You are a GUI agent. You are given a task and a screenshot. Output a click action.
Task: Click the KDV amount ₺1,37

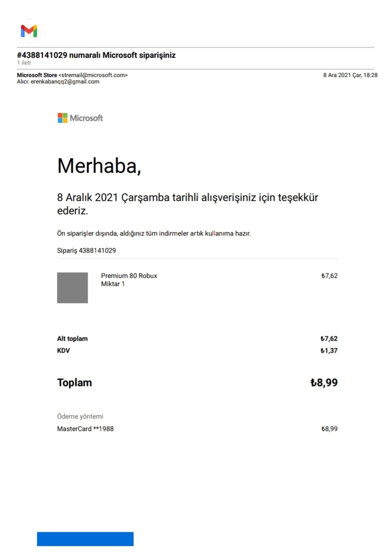pos(329,351)
